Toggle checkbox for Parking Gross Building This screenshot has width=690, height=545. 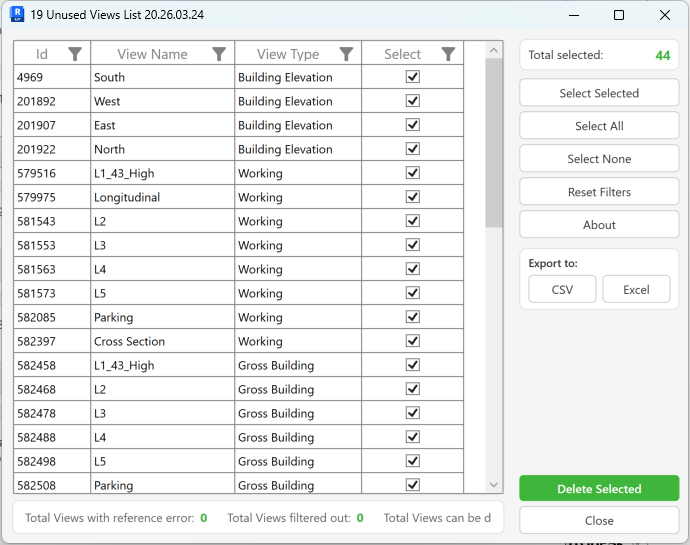(x=413, y=485)
